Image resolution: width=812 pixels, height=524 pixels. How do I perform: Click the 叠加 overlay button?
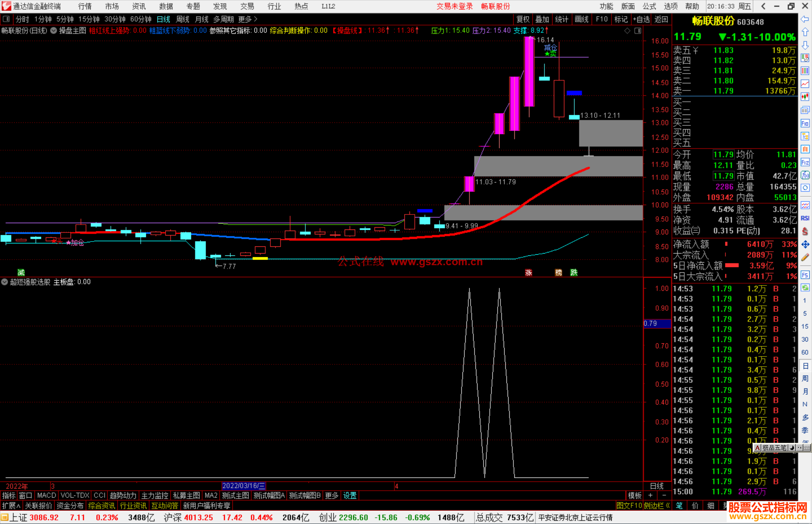tap(542, 19)
